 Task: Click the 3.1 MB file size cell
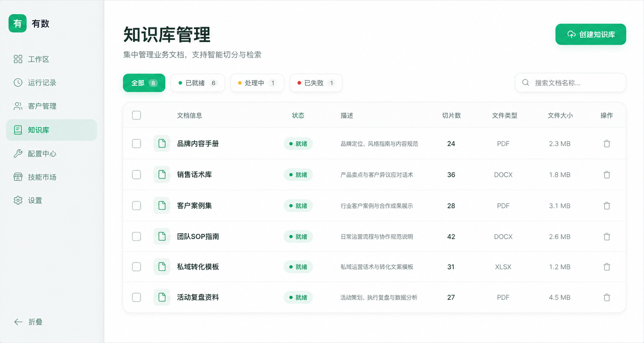click(x=560, y=206)
